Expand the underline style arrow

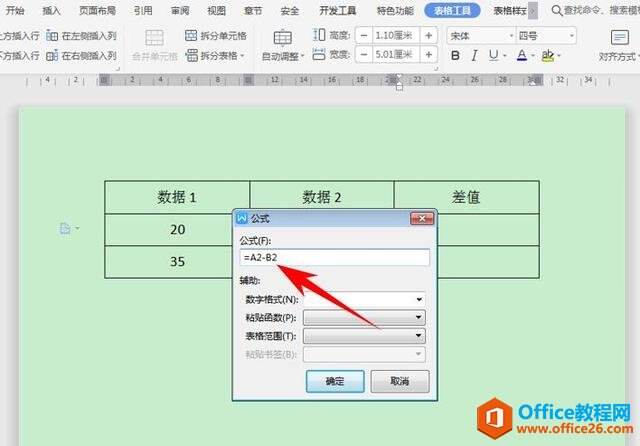click(505, 55)
